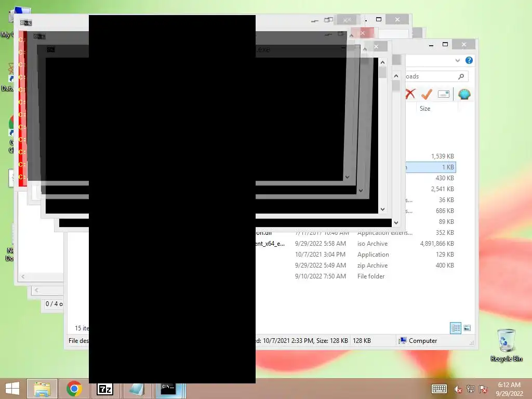This screenshot has width=532, height=399.
Task: Click the magnifier icon in the Downloads search box
Action: pyautogui.click(x=461, y=76)
